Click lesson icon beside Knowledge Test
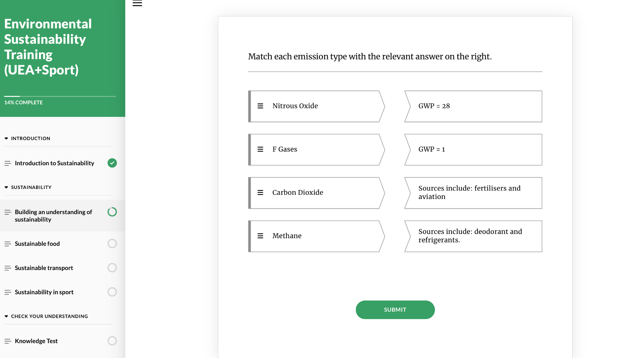644x358 pixels. (8, 341)
